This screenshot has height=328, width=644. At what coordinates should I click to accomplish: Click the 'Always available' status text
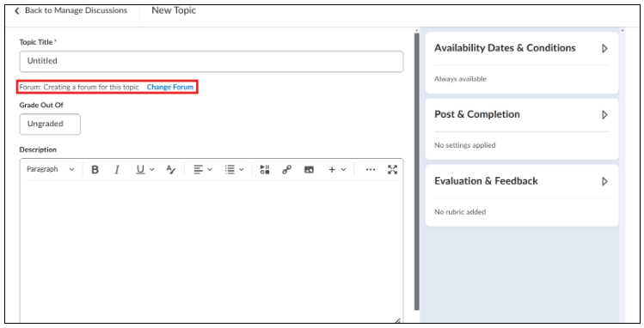click(460, 79)
